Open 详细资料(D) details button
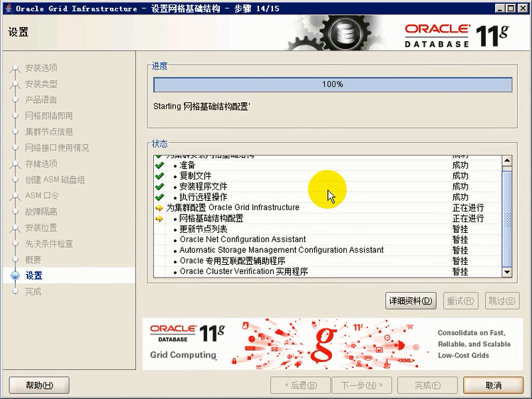 tap(411, 301)
